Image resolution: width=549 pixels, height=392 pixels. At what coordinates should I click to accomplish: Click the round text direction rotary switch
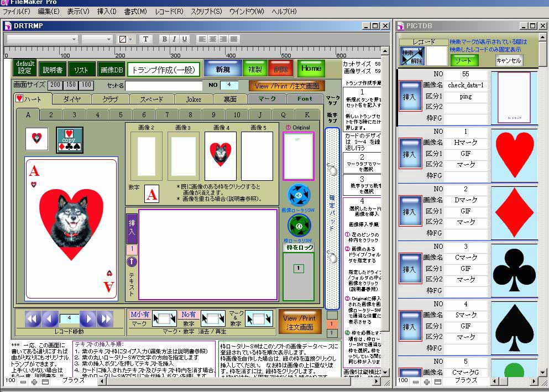(132, 262)
